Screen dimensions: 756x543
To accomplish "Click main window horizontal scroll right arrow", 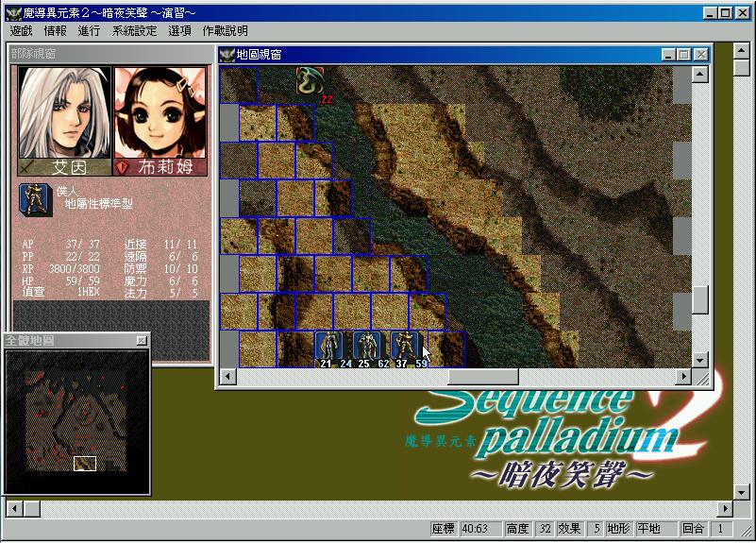I will point(725,508).
